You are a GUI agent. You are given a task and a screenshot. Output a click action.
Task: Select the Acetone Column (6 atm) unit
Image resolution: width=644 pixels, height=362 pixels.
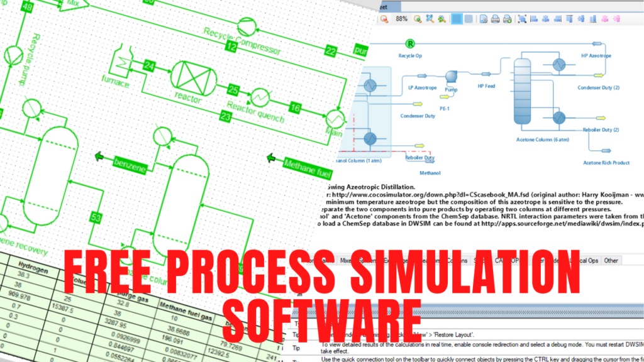pyautogui.click(x=522, y=91)
